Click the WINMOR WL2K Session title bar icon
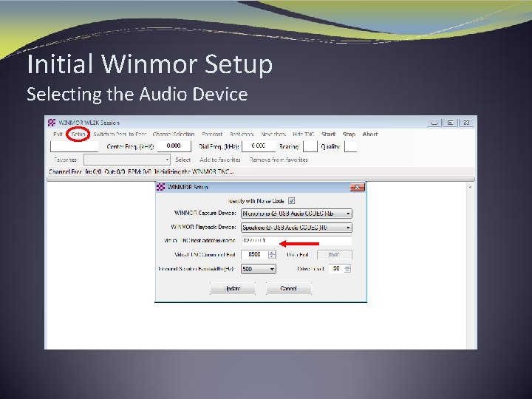This screenshot has width=532, height=399. pos(52,123)
